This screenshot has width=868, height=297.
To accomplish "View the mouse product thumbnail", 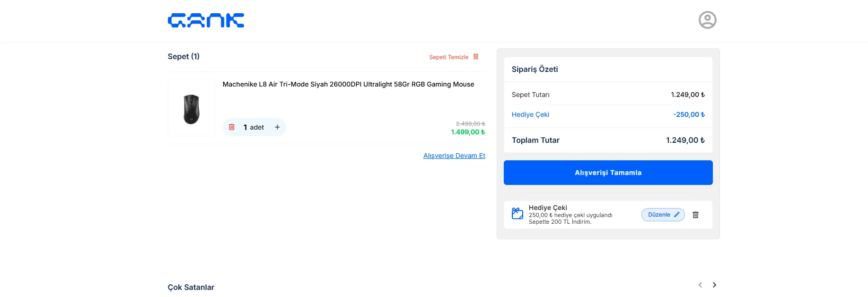I will [x=192, y=108].
